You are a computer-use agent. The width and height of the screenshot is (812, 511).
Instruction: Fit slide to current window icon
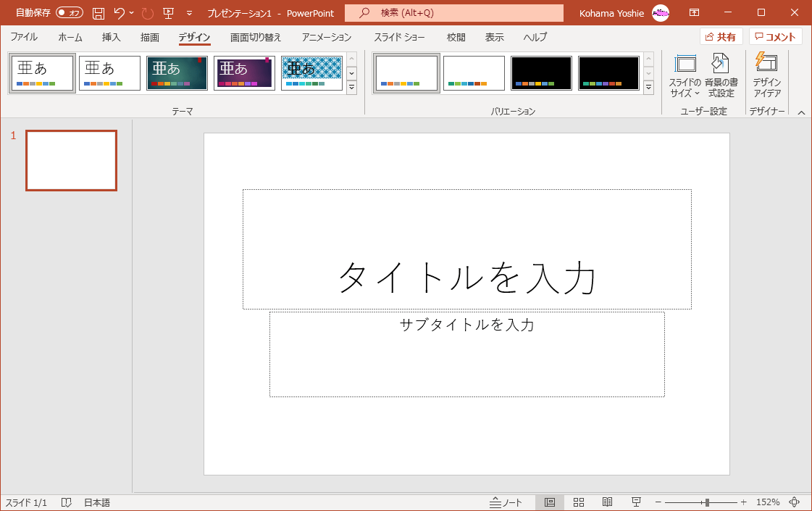tap(795, 502)
